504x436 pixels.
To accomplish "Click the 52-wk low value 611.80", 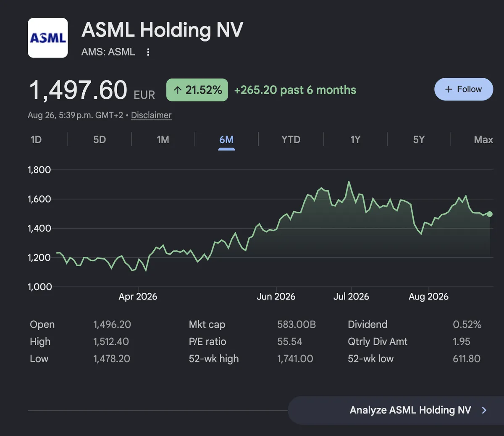I will (x=467, y=359).
